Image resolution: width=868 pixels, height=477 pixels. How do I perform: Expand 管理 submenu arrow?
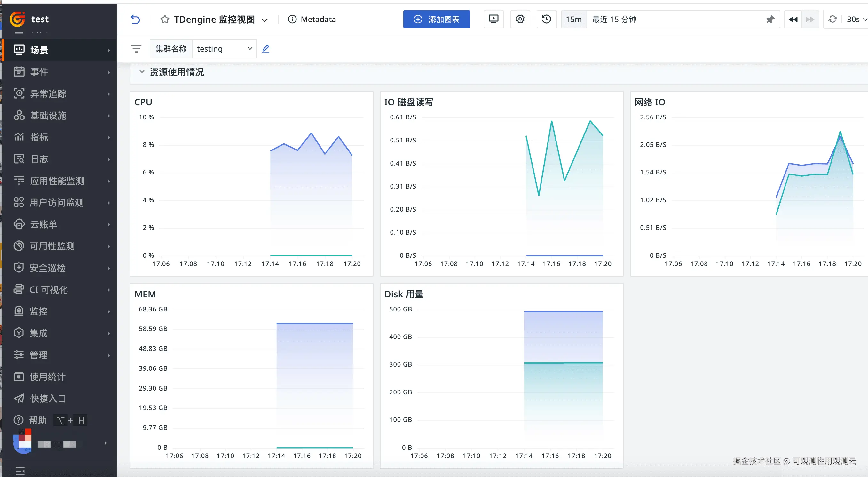coord(108,355)
